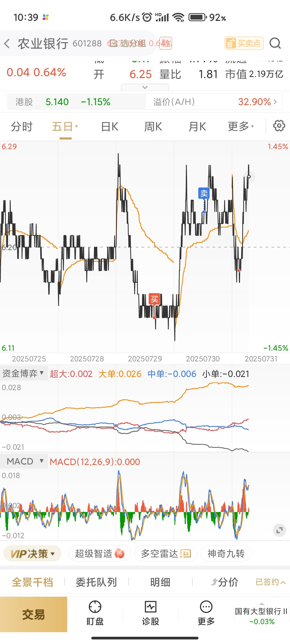Tap the 大单:0.026 legend value
Viewport: 290px width, 644px height.
pyautogui.click(x=120, y=374)
